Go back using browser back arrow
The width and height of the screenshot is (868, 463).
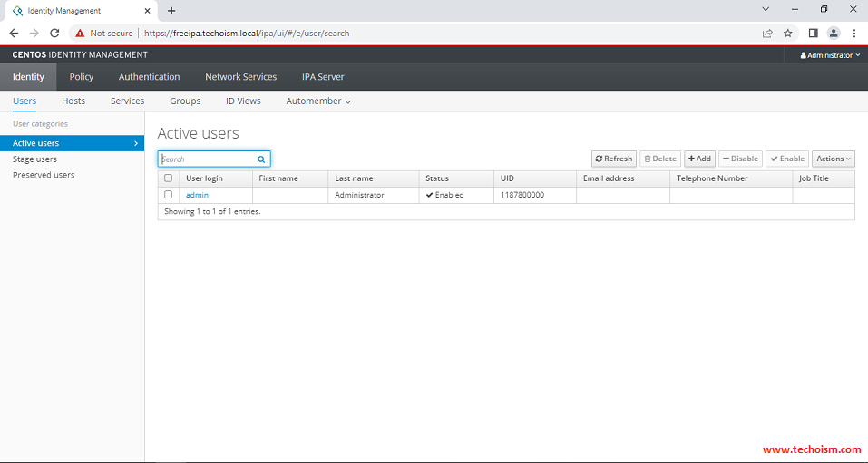click(x=14, y=34)
